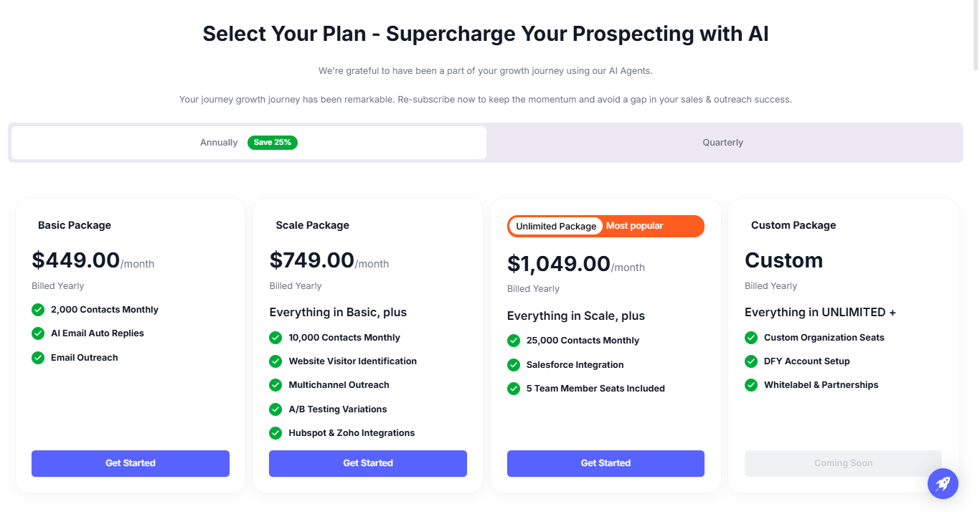
Task: Click the Custom Package title
Action: click(x=793, y=225)
